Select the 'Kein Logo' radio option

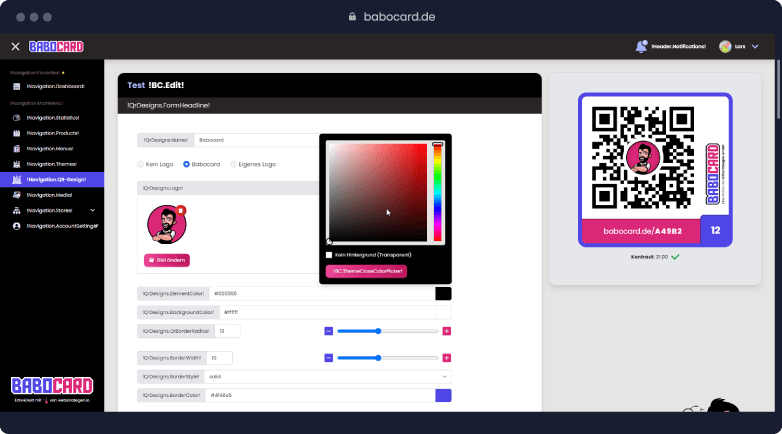click(x=141, y=164)
